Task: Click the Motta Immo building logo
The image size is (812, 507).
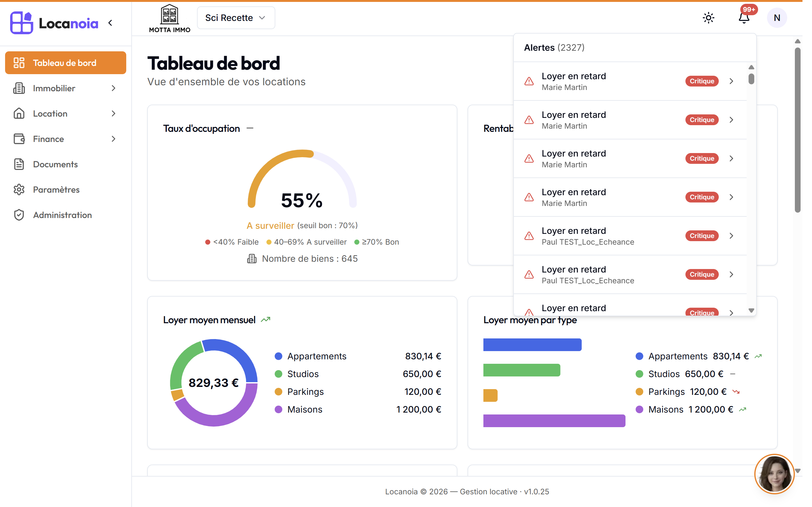Action: coord(169,18)
